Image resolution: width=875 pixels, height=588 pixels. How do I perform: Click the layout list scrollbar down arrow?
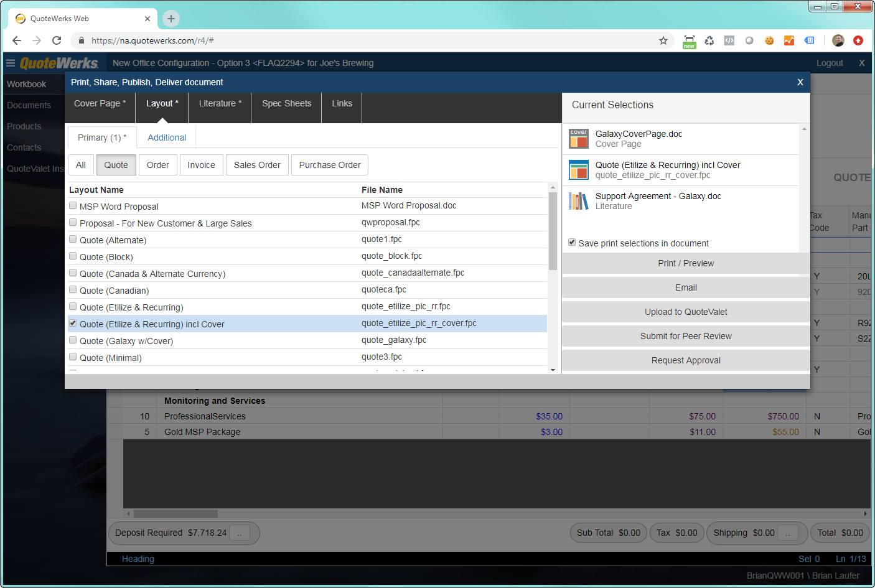(553, 370)
